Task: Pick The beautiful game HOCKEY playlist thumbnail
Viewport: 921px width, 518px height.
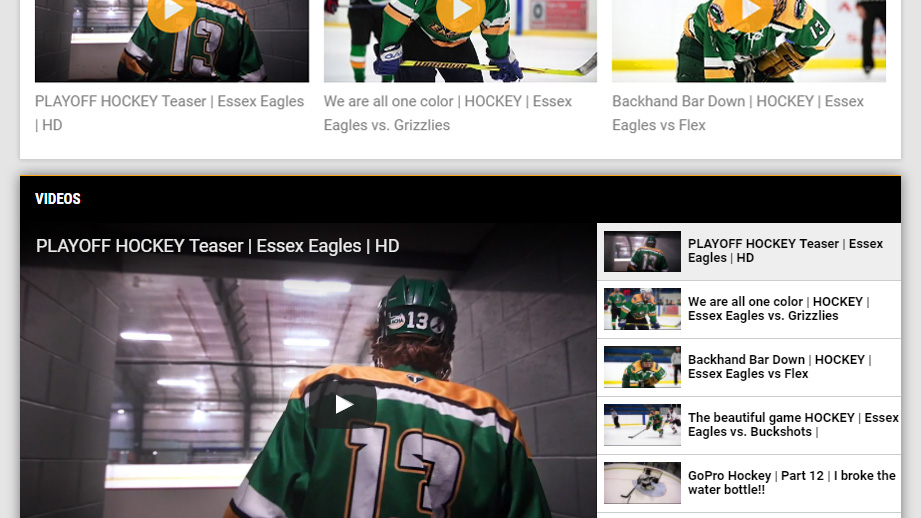Action: tap(642, 426)
